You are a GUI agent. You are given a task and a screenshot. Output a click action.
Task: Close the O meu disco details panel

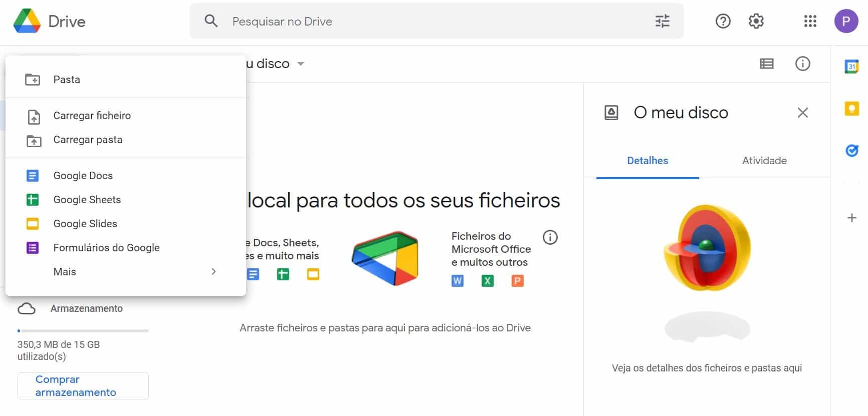pos(802,113)
